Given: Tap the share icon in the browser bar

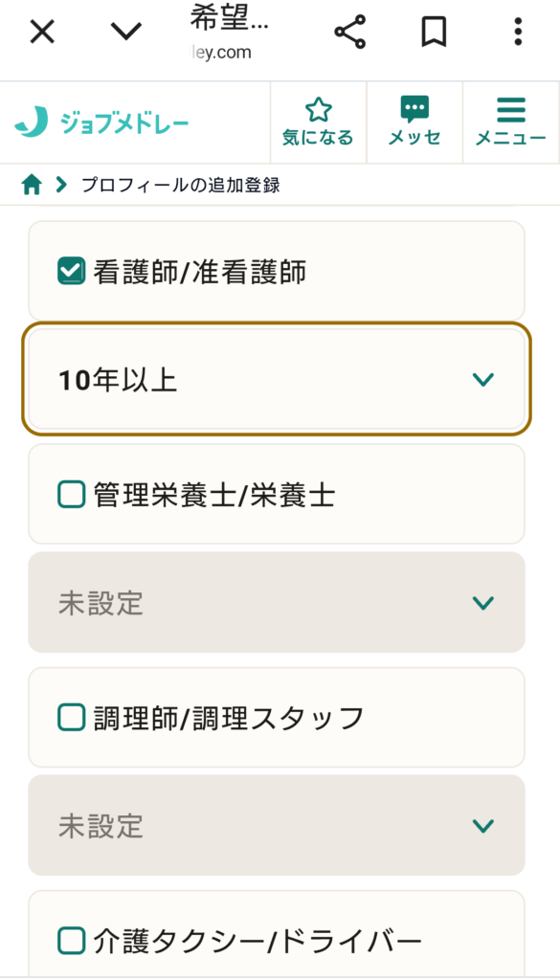Looking at the screenshot, I should point(351,32).
